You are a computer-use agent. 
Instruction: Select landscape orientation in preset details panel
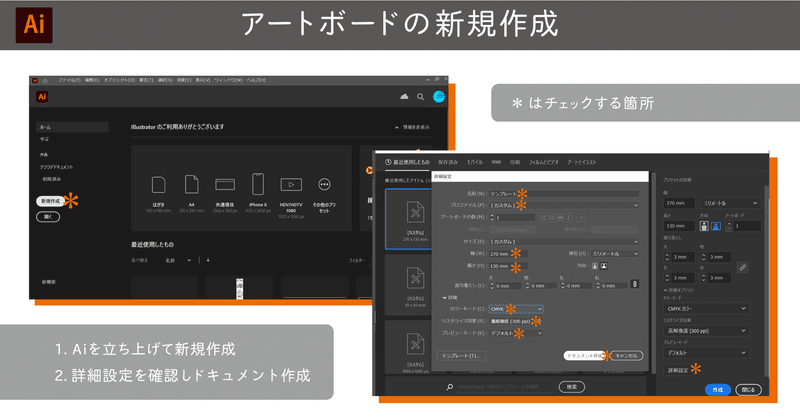(715, 226)
